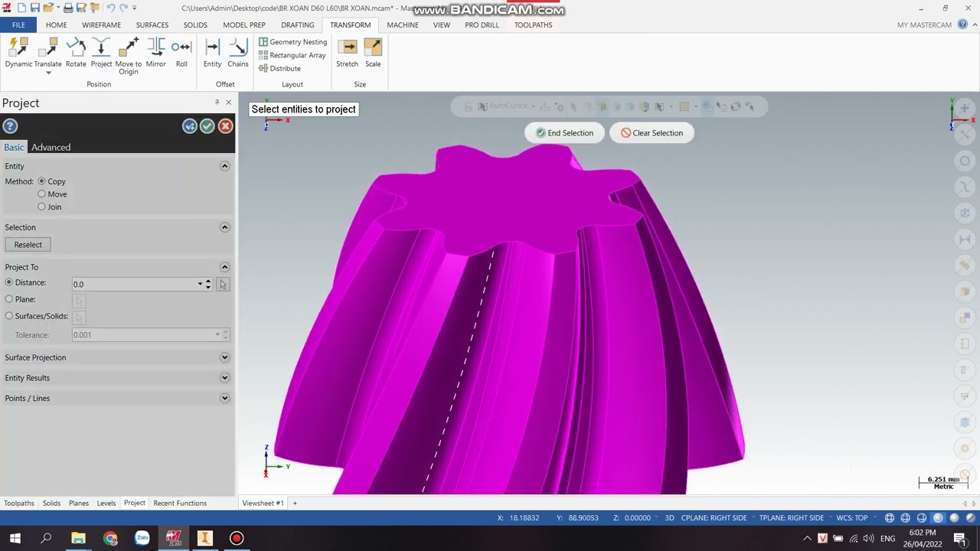Click New file icon in quick access
The width and height of the screenshot is (980, 551).
click(21, 8)
